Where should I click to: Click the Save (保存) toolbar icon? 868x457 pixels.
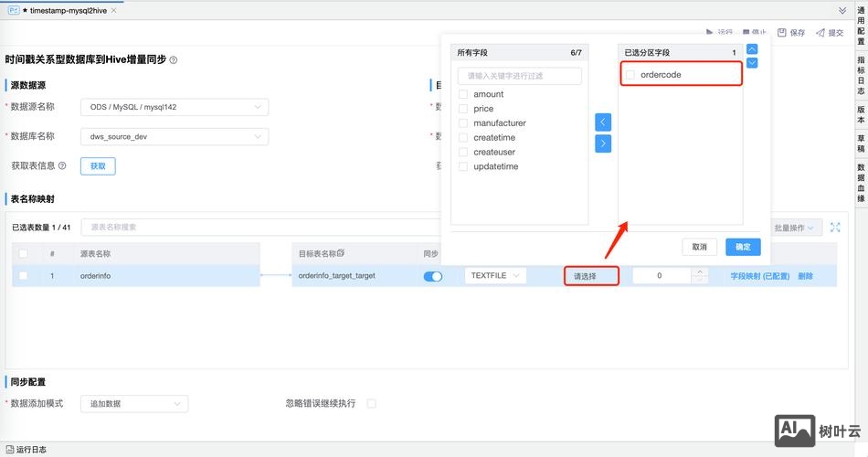pyautogui.click(x=781, y=33)
